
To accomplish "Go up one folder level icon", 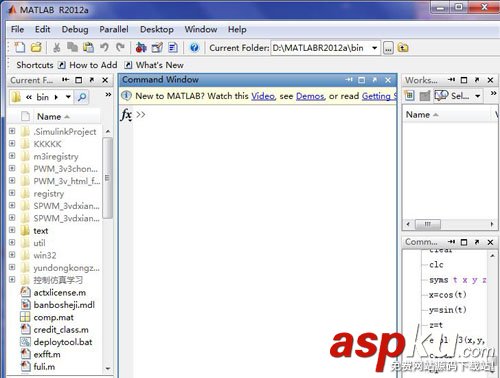I will 403,48.
